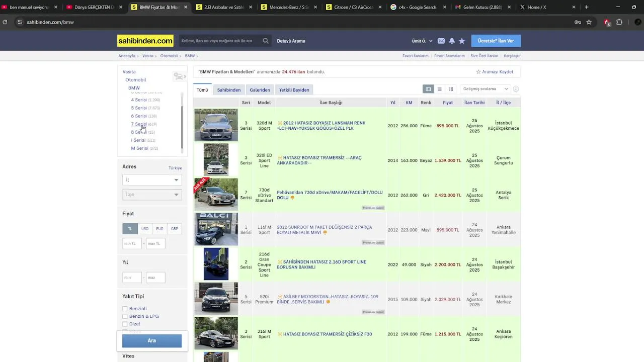644x362 pixels.
Task: Select USD currency toggle
Action: point(145,229)
